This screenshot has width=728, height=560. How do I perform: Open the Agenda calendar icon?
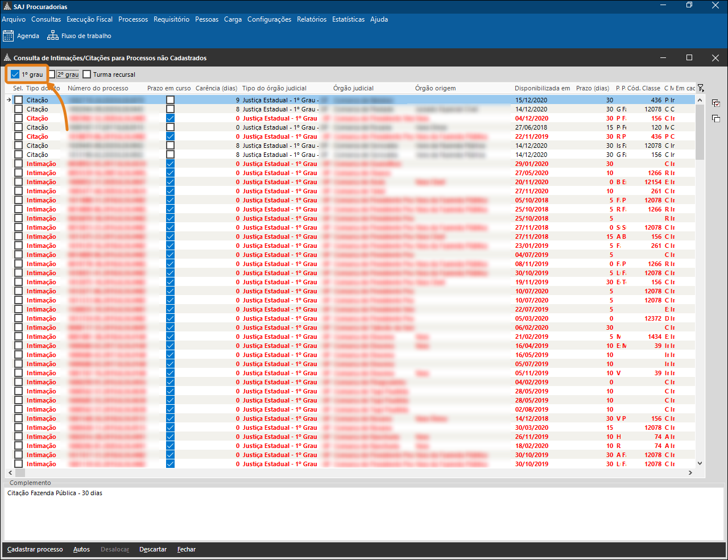coord(8,36)
